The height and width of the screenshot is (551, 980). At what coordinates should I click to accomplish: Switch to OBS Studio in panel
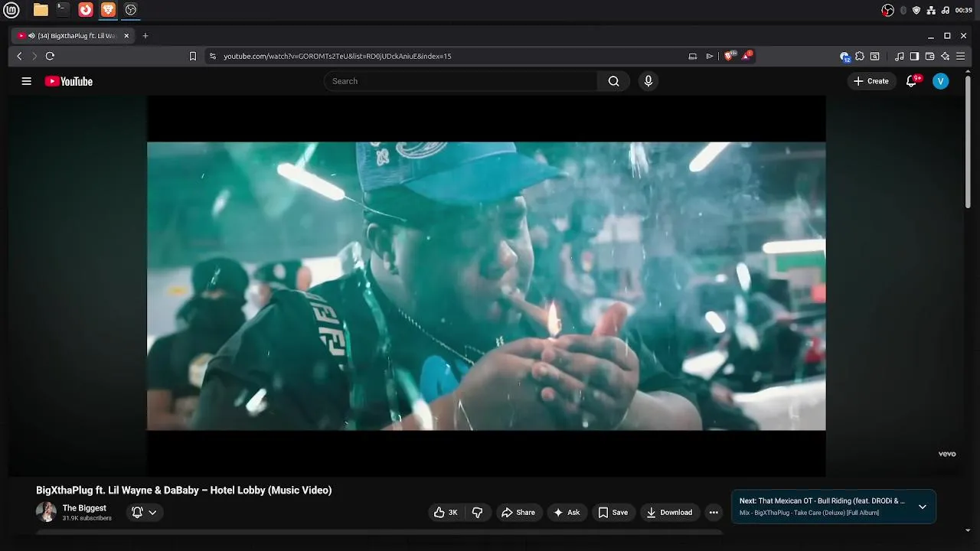point(131,10)
